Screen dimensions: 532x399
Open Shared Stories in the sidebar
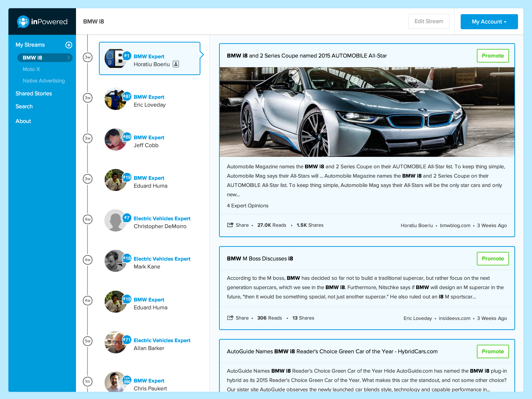click(x=34, y=94)
